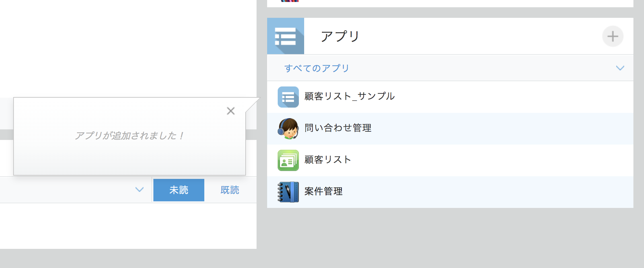Open the 問い合わせ管理 operator icon
This screenshot has height=268, width=644.
288,129
